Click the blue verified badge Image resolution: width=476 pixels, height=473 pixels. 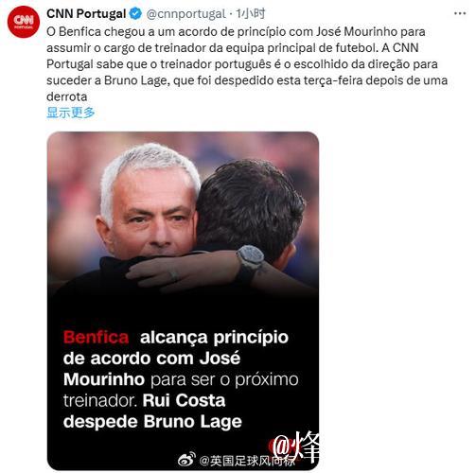(136, 13)
